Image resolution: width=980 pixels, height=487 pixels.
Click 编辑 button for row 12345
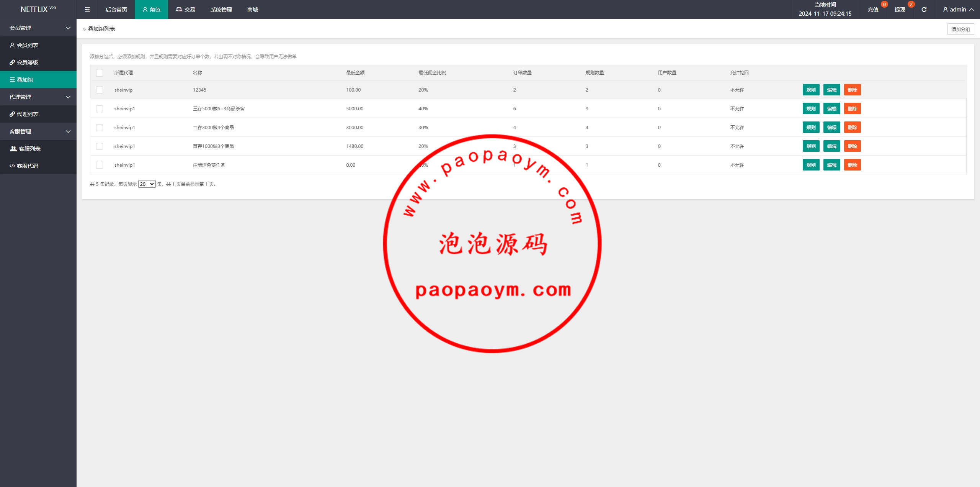coord(832,90)
